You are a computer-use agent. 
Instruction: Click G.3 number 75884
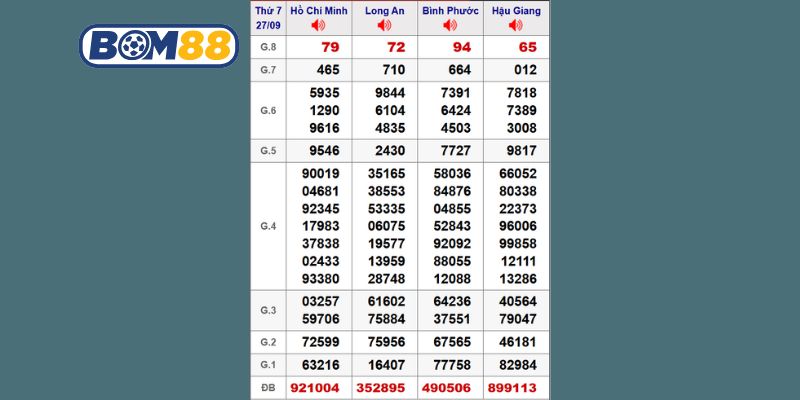click(x=387, y=319)
